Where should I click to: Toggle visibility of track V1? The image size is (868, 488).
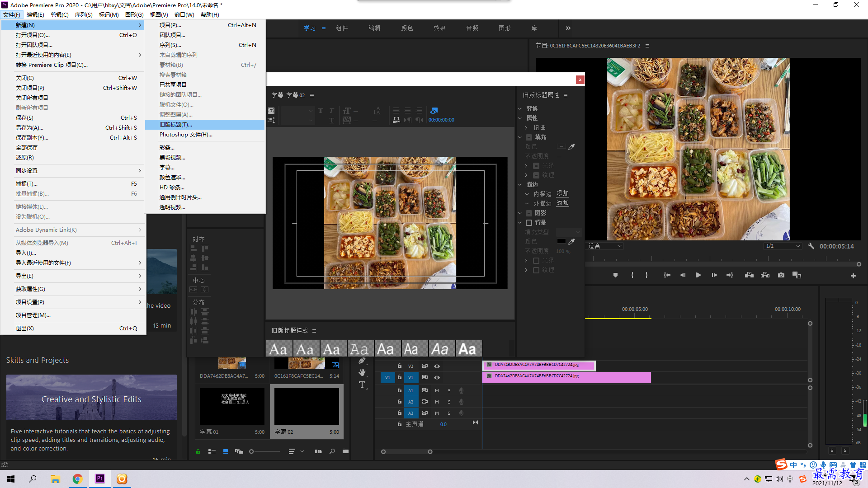tap(437, 377)
